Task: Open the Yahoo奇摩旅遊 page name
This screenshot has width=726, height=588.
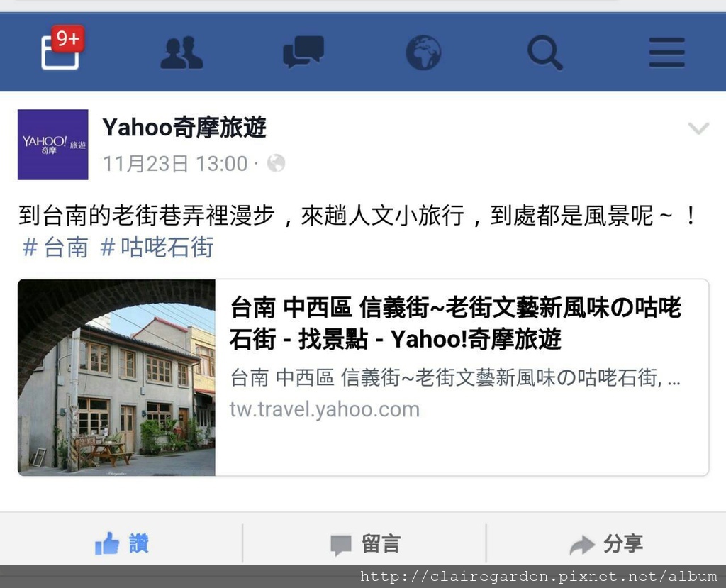Action: 184,128
